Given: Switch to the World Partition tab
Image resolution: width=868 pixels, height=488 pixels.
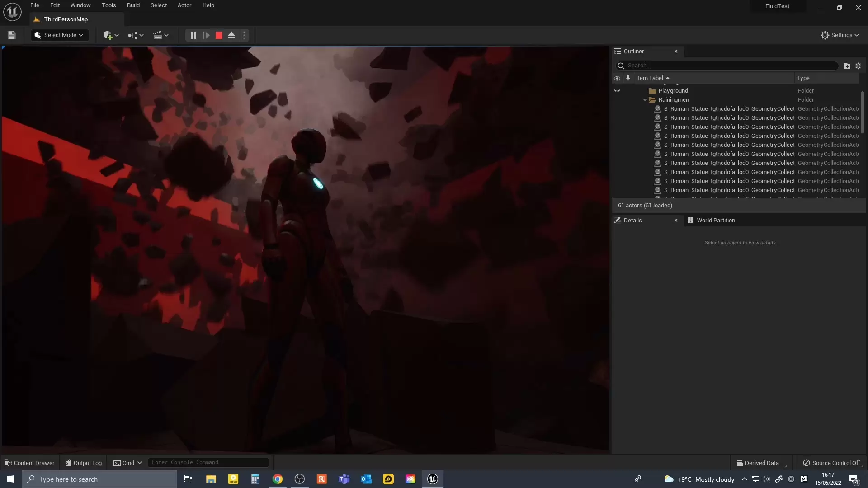Looking at the screenshot, I should [715, 221].
